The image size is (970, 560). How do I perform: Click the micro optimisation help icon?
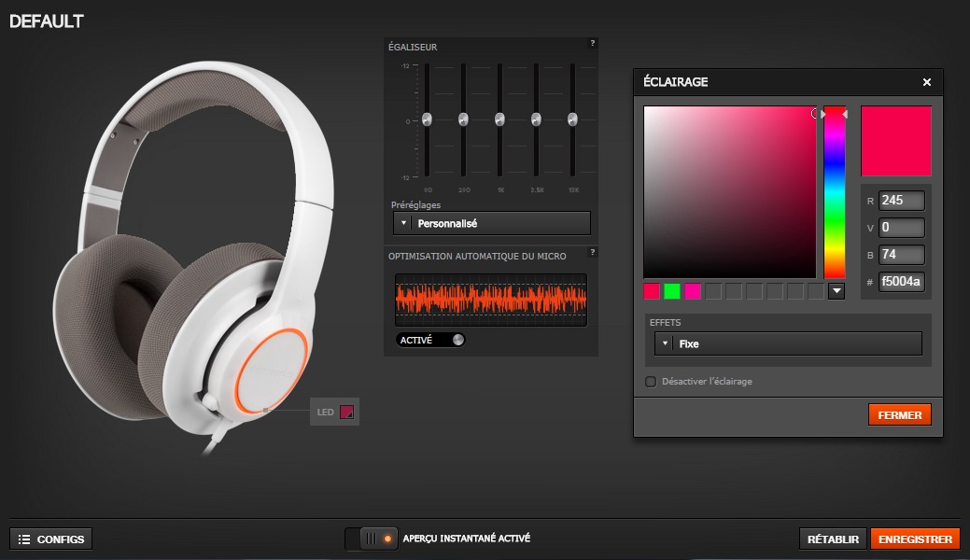tap(592, 252)
